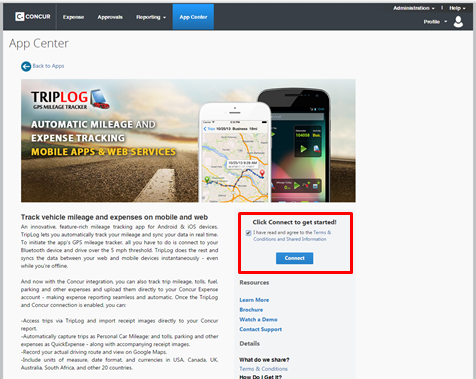Image resolution: width=476 pixels, height=379 pixels.
Task: Open Terms & Conditions link beside the checkbox
Action: coord(292,236)
